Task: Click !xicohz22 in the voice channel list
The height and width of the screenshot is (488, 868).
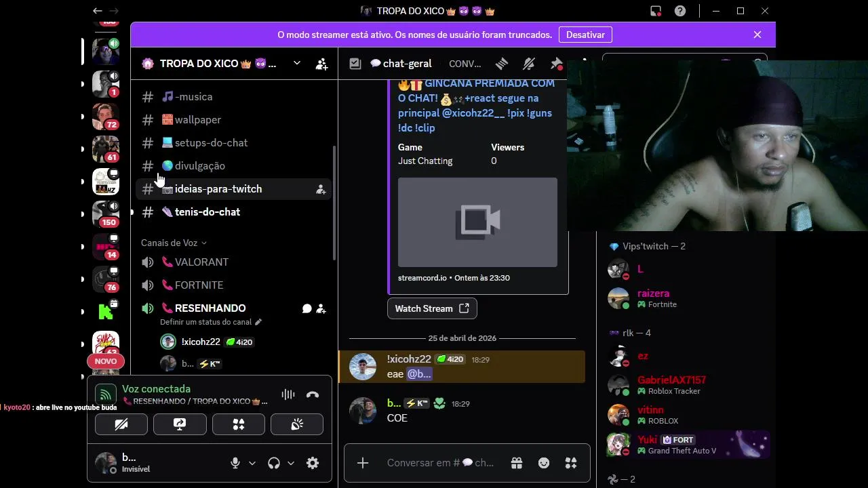Action: 201,342
